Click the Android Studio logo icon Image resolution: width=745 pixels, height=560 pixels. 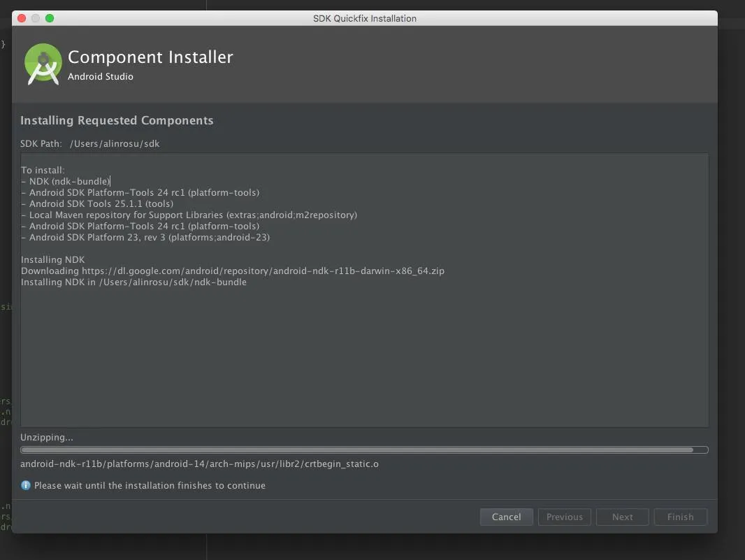(x=43, y=64)
